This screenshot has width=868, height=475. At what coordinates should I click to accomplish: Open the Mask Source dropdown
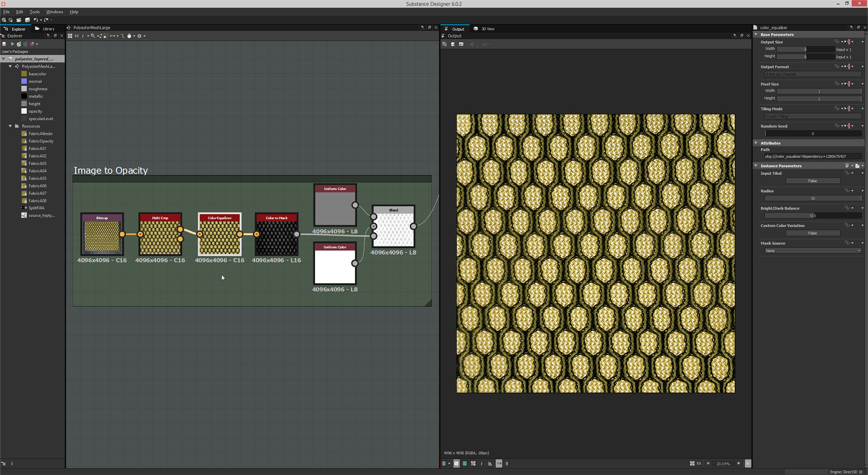[812, 251]
